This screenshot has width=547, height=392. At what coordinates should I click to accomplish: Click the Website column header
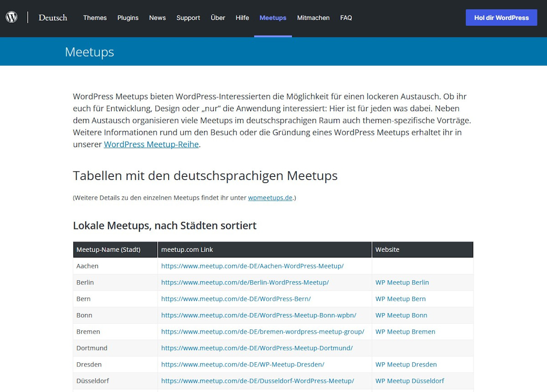coord(423,250)
